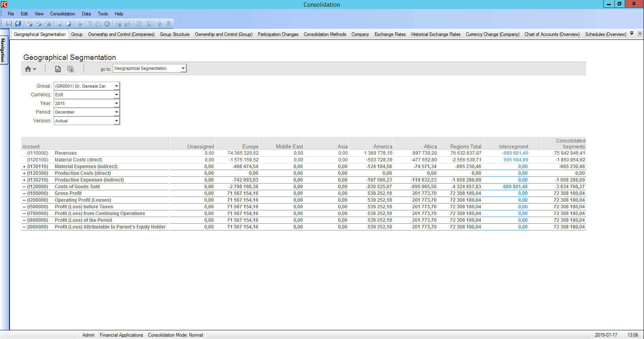
Task: Switch to the Group tab
Action: point(77,34)
